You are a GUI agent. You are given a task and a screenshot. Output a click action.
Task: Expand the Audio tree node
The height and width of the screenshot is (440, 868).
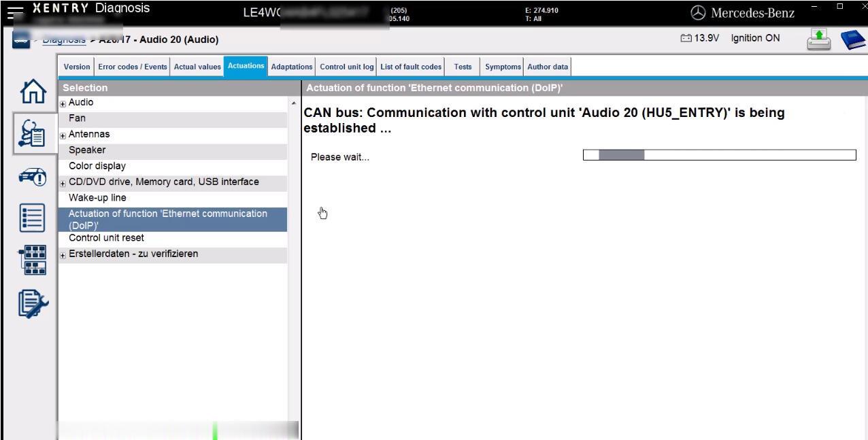click(x=64, y=103)
